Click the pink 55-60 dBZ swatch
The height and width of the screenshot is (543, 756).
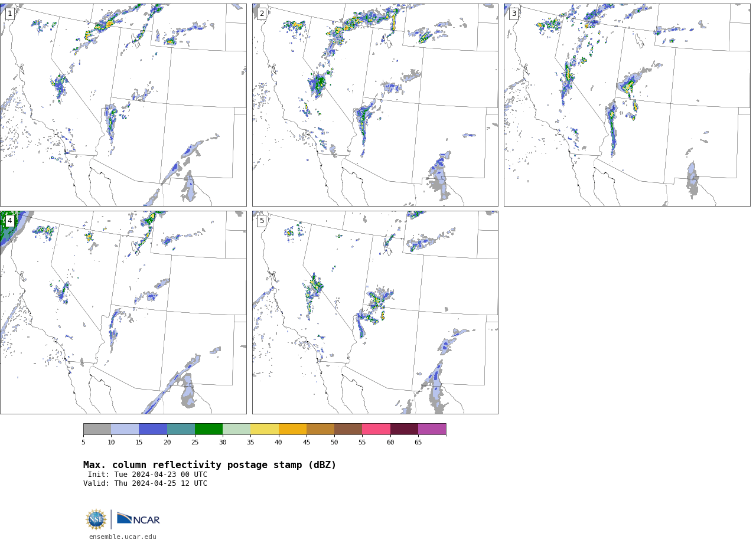click(376, 429)
